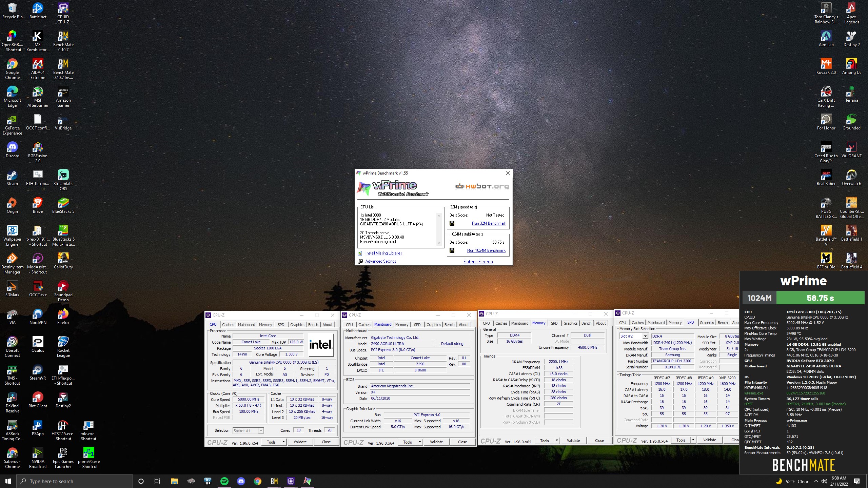Open the Windows Start menu

[x=8, y=481]
